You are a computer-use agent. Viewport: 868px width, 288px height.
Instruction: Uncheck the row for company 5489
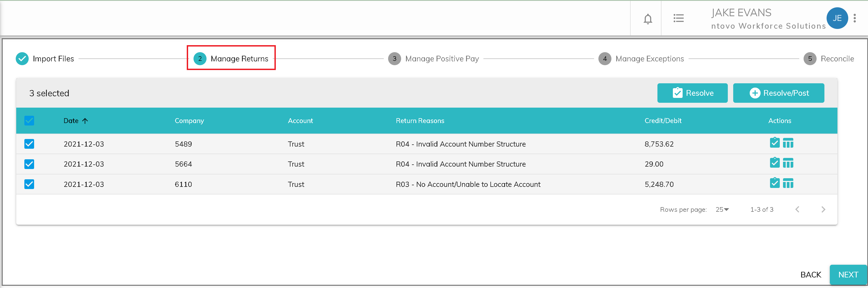(x=29, y=144)
